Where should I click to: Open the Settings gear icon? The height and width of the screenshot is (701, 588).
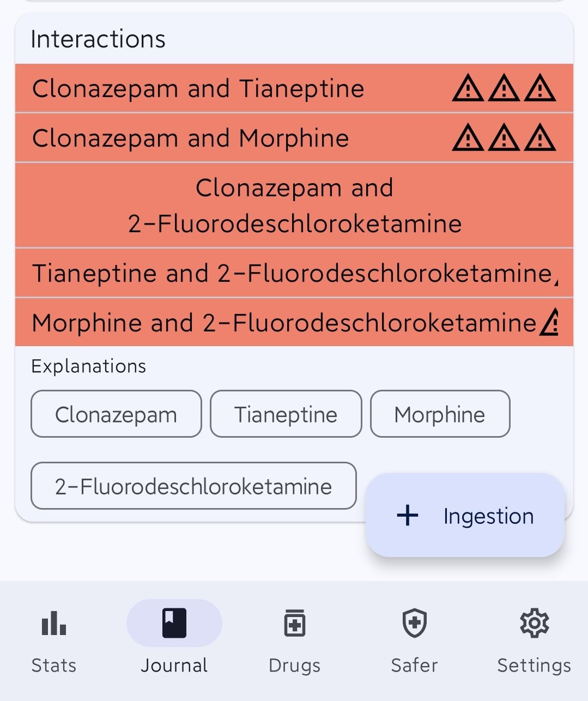pyautogui.click(x=534, y=623)
